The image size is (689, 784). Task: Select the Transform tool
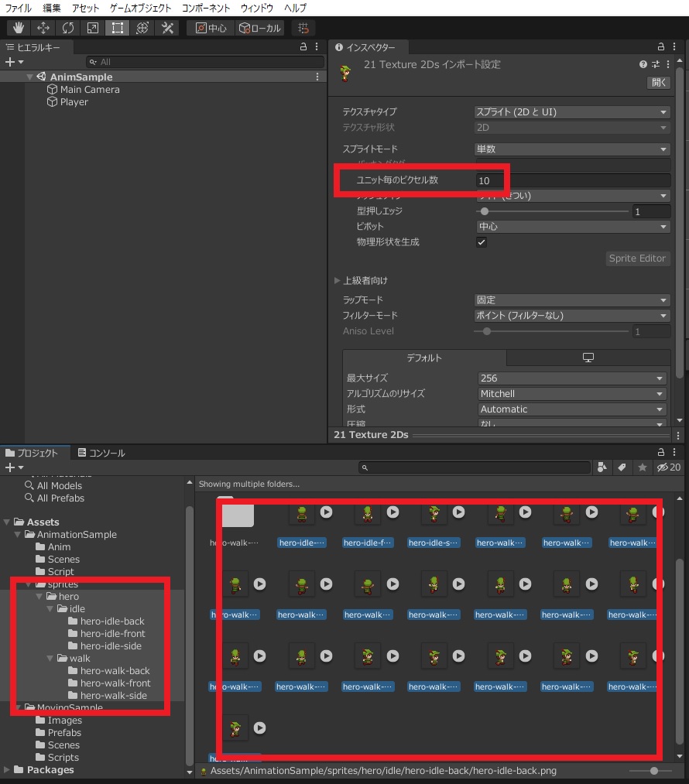coord(142,28)
